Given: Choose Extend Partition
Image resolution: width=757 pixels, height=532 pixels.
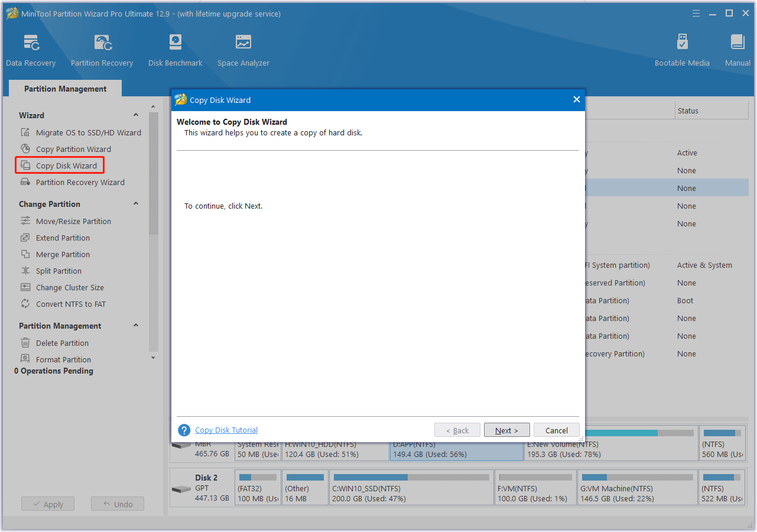Looking at the screenshot, I should pyautogui.click(x=63, y=238).
